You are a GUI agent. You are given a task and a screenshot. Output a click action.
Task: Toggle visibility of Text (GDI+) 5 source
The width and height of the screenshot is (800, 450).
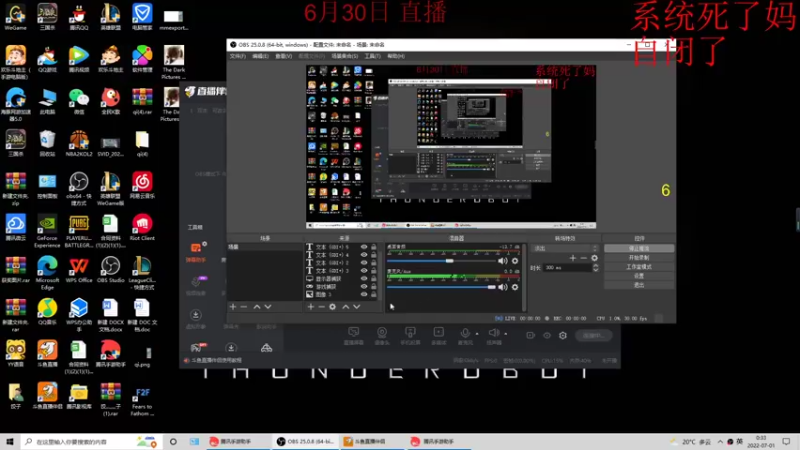click(364, 247)
